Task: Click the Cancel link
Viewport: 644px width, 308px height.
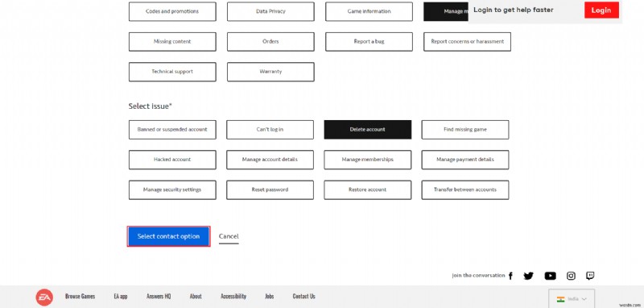Action: point(229,236)
